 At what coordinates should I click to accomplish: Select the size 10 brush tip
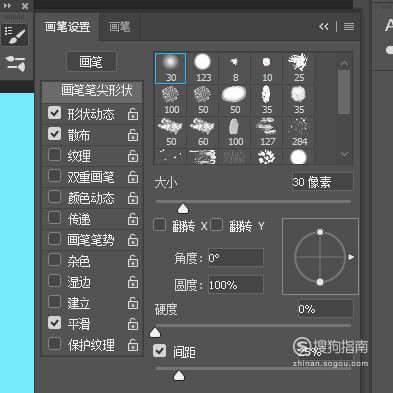click(267, 68)
